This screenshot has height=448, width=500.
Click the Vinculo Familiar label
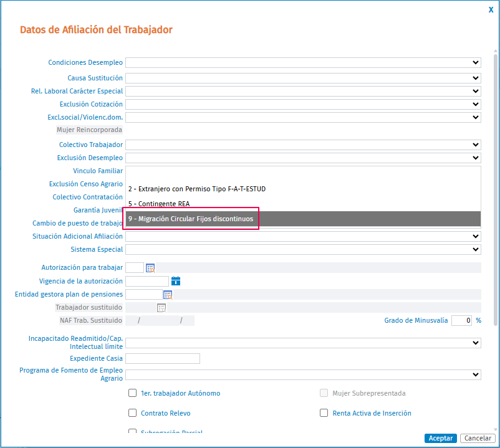point(98,171)
